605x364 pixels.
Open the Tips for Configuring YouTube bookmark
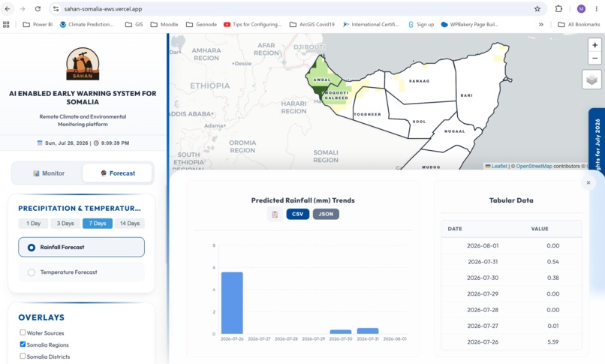pos(253,24)
